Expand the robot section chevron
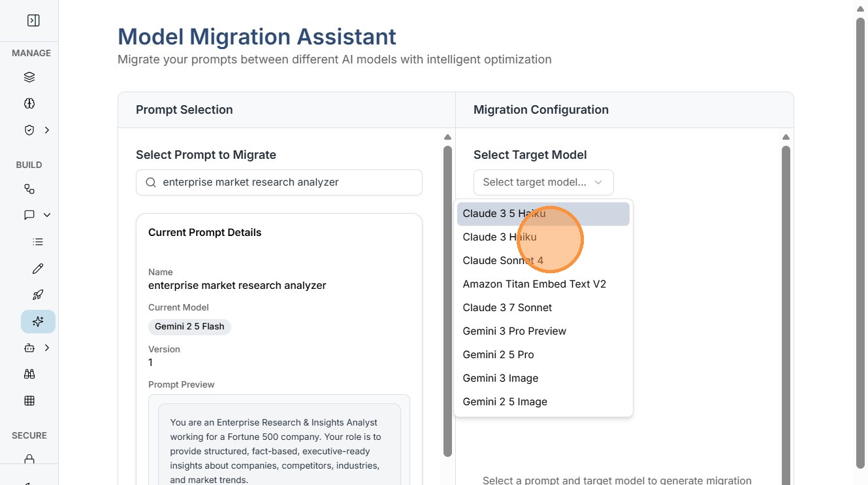868x485 pixels. pyautogui.click(x=47, y=348)
